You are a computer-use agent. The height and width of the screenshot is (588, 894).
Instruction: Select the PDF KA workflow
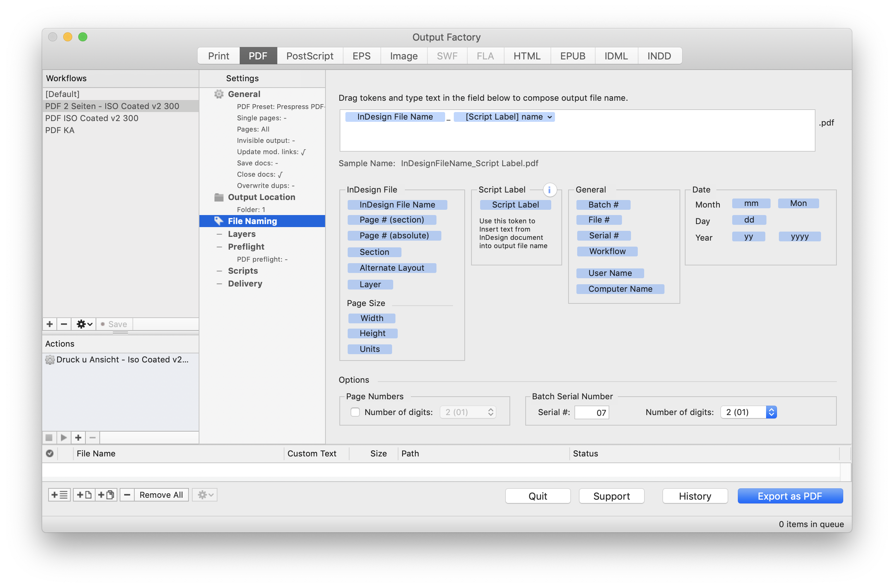120,130
